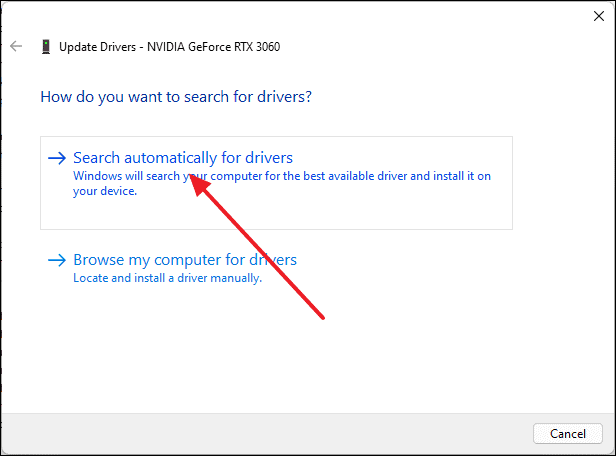
Task: Click the arrow icon beside Search automatically
Action: pos(57,158)
